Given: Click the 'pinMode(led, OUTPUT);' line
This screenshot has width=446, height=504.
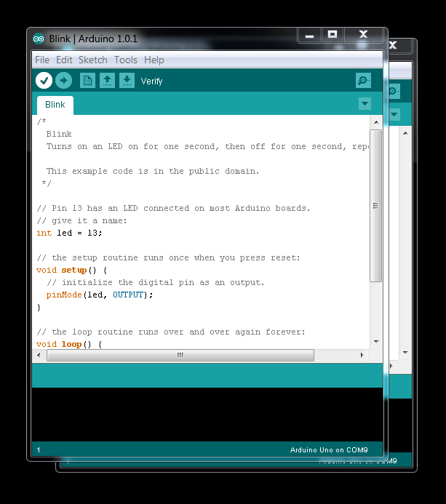Looking at the screenshot, I should pyautogui.click(x=100, y=295).
